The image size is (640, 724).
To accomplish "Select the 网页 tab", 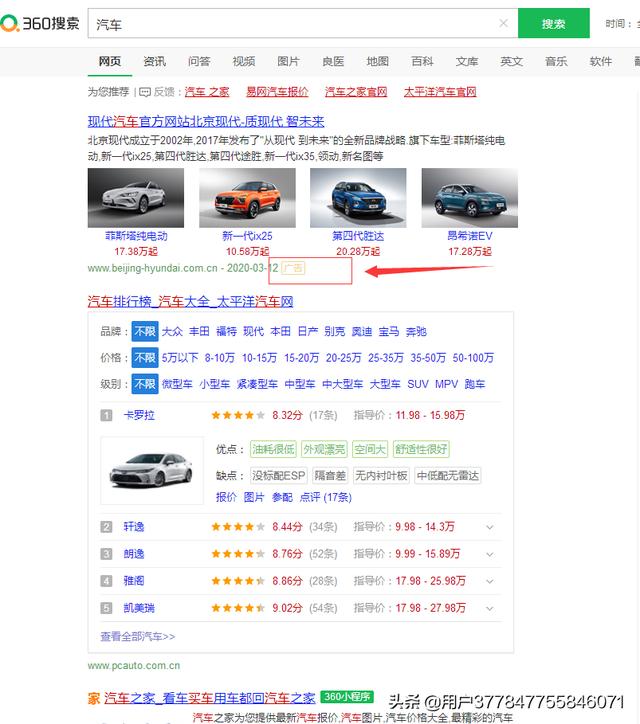I will click(x=110, y=61).
